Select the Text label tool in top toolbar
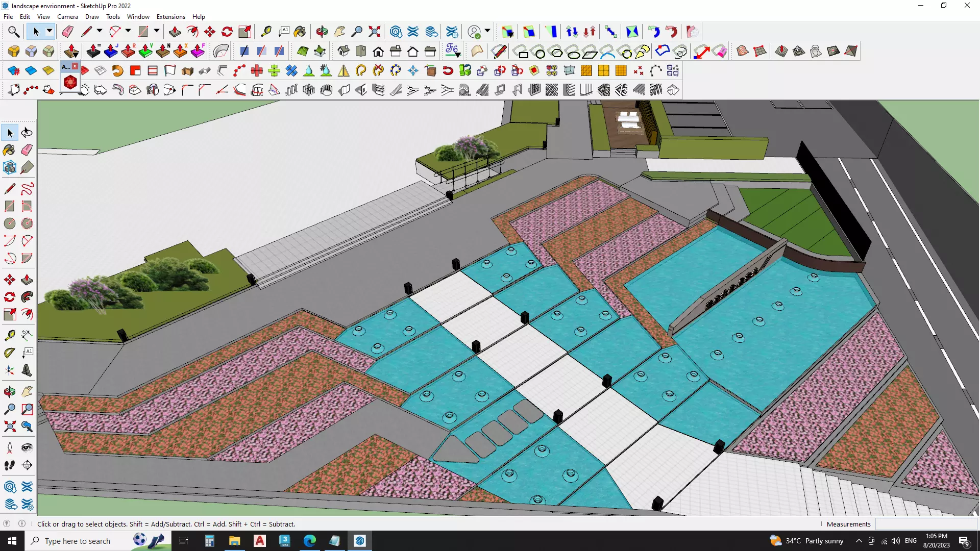Screen dimensions: 980x551 coord(284,32)
